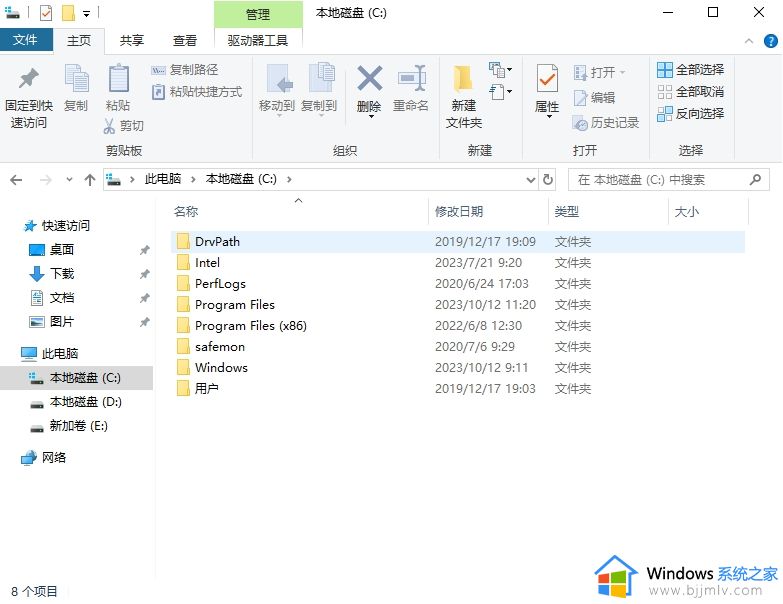Click the Rename (重命名) icon

pos(411,78)
